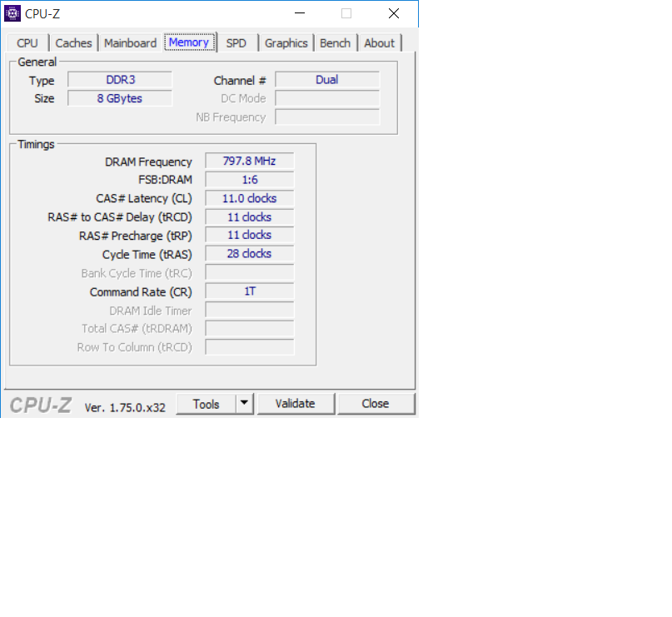This screenshot has width=672, height=617.
Task: Go to the About tab
Action: pos(379,43)
